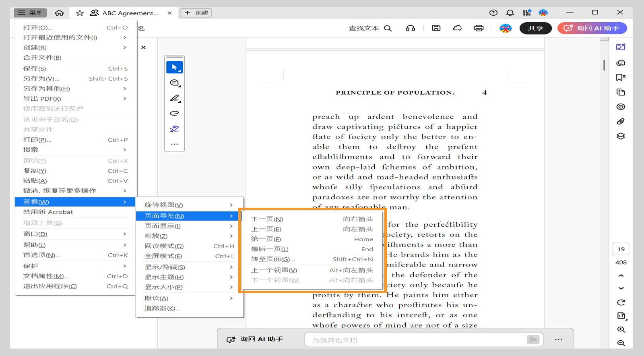Click the 创建 new tab button
644x356 pixels.
(196, 13)
